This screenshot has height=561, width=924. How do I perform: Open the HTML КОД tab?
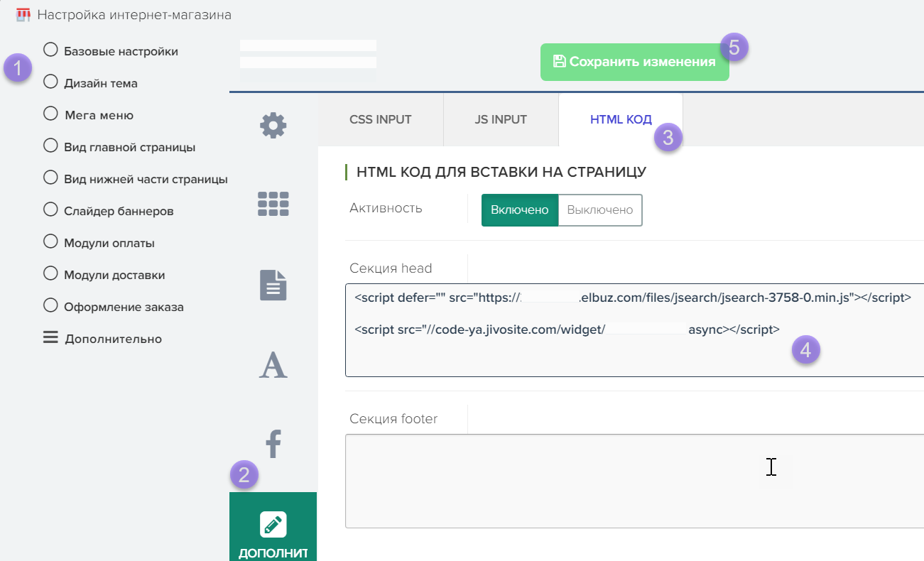pos(620,119)
